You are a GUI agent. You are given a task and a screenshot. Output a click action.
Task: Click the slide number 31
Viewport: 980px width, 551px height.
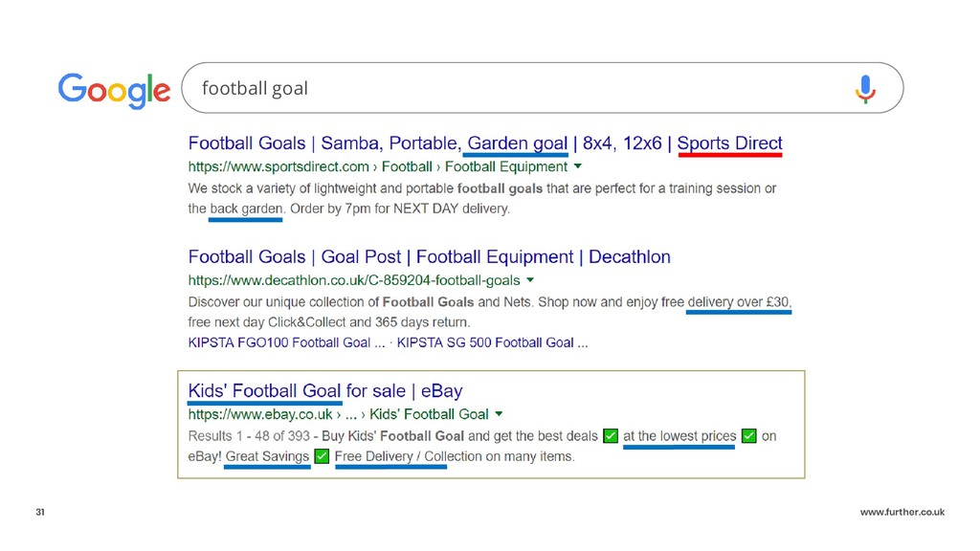pos(40,512)
